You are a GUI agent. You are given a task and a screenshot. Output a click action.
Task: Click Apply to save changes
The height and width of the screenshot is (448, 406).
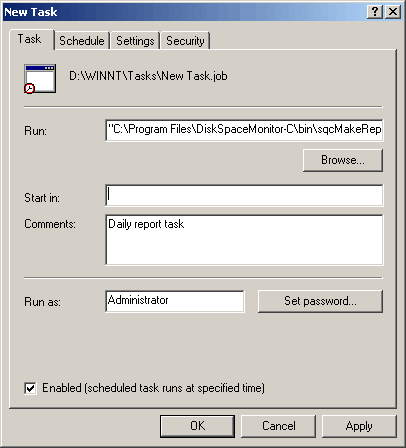[359, 426]
